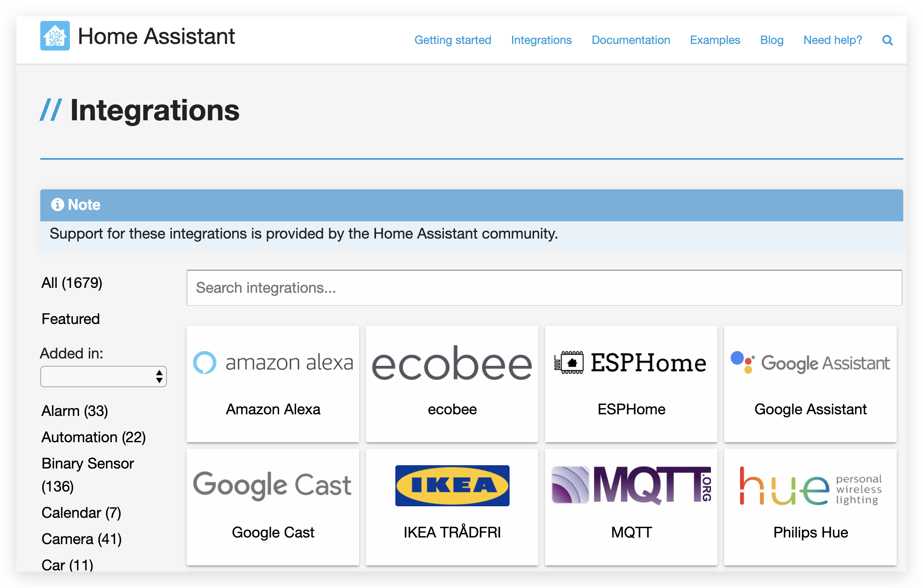The height and width of the screenshot is (588, 923).
Task: Click the Philips Hue logo
Action: 810,486
